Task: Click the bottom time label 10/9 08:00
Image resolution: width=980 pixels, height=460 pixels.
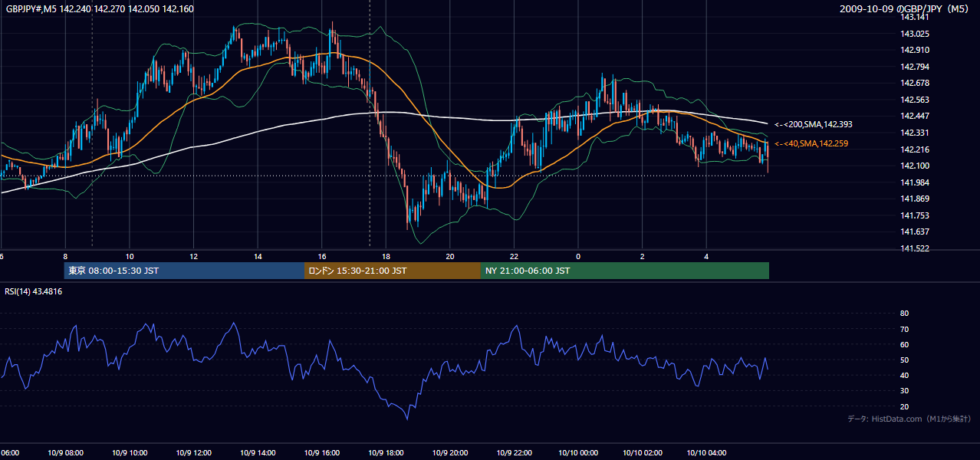Action: (65, 452)
